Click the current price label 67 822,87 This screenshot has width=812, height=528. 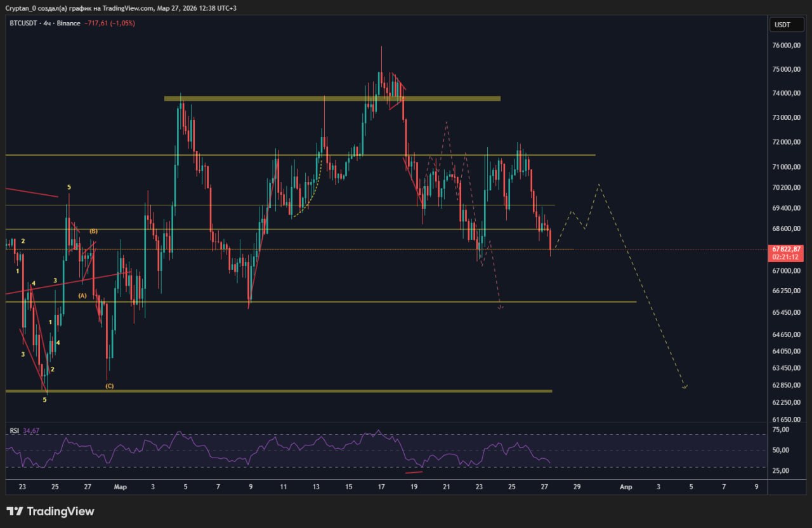pyautogui.click(x=787, y=249)
